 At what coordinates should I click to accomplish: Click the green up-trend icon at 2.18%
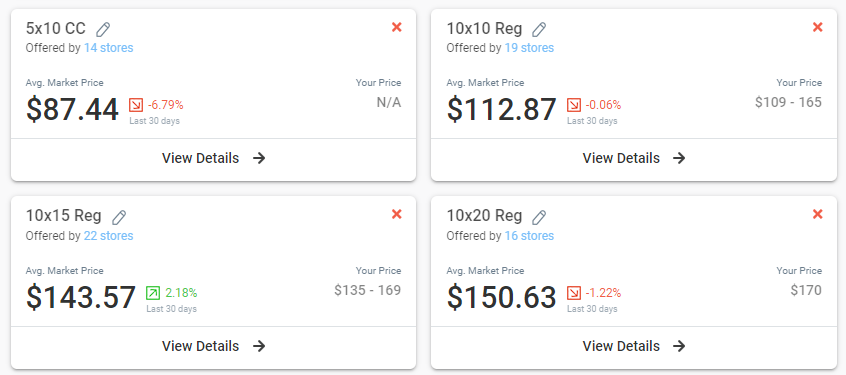[x=153, y=293]
